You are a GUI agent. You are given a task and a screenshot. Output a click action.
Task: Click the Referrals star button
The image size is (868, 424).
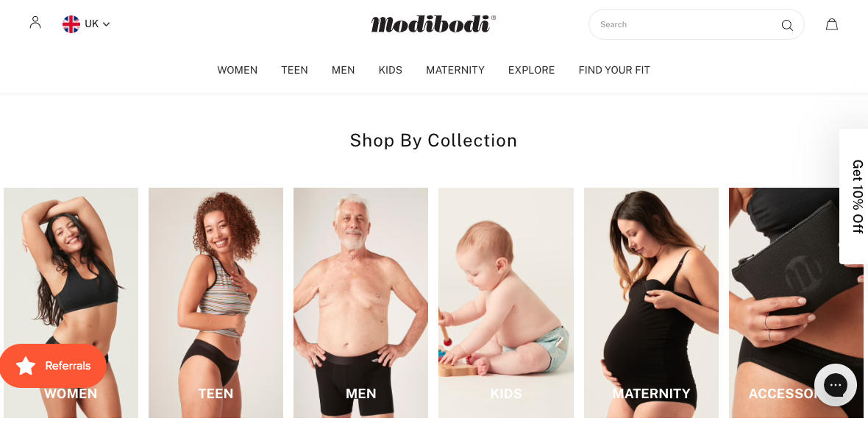coord(53,366)
